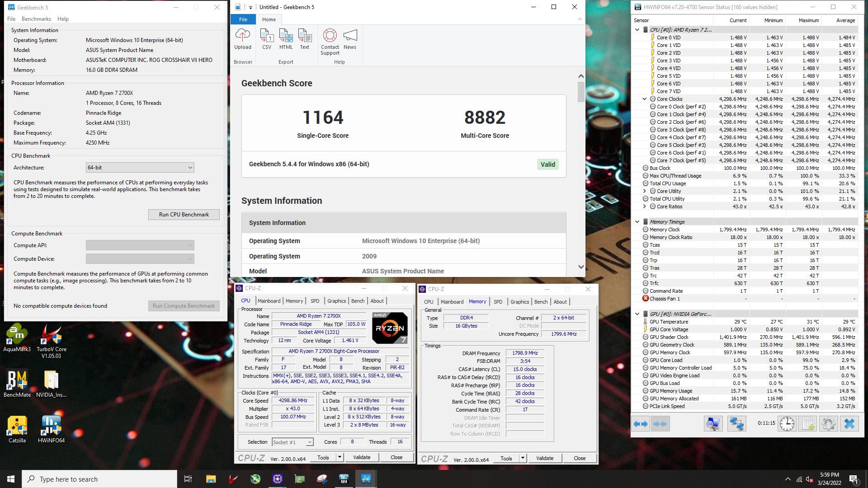Viewport: 868px width, 488px height.
Task: Open Help menu in Geekbench 5
Action: [63, 19]
